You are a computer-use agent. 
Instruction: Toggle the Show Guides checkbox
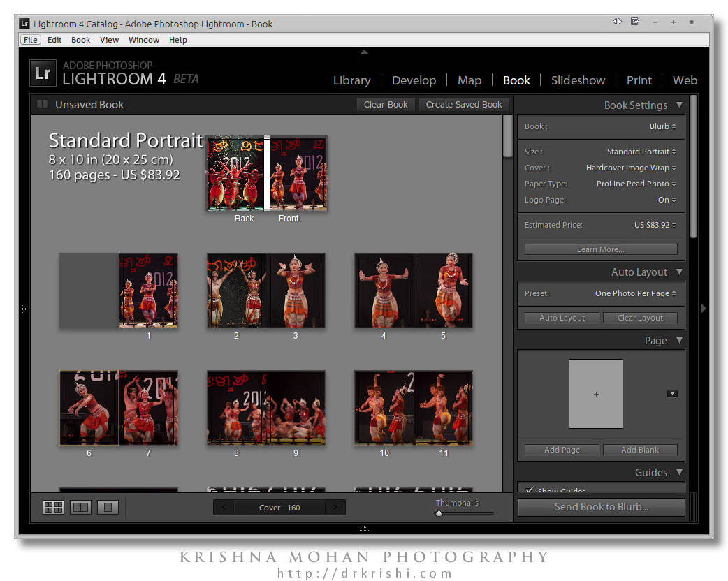[x=530, y=490]
